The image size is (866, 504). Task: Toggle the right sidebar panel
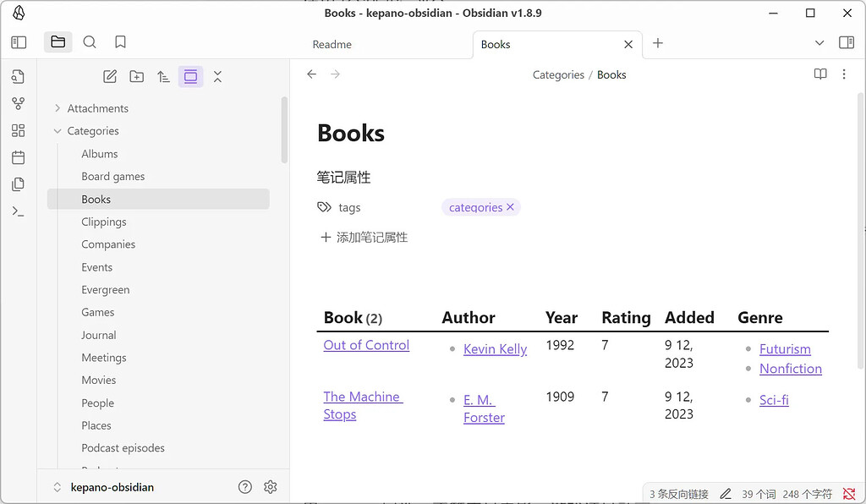point(846,42)
